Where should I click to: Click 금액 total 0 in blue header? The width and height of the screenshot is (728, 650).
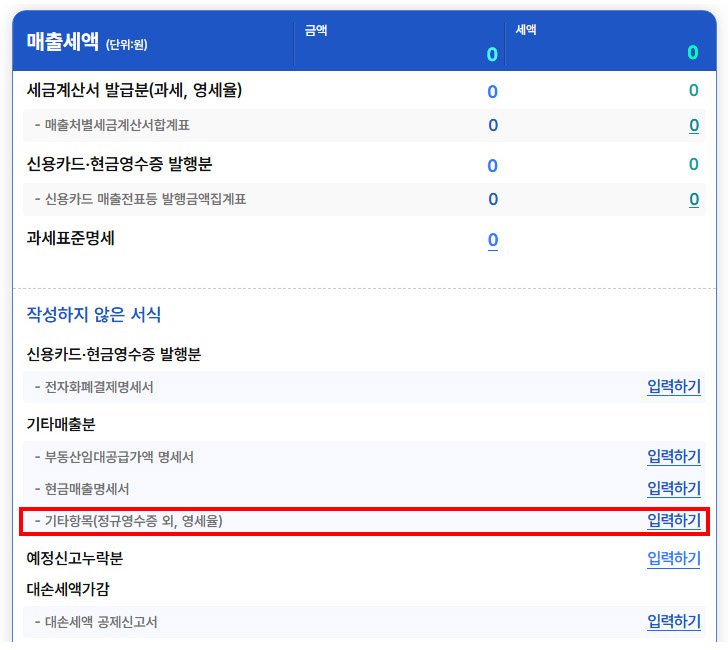(492, 54)
